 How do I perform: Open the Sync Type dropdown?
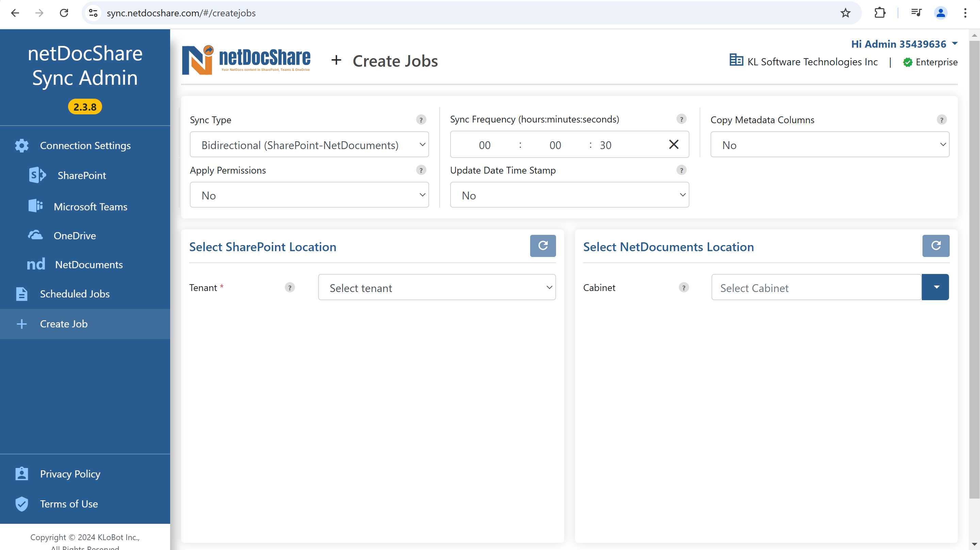tap(309, 145)
